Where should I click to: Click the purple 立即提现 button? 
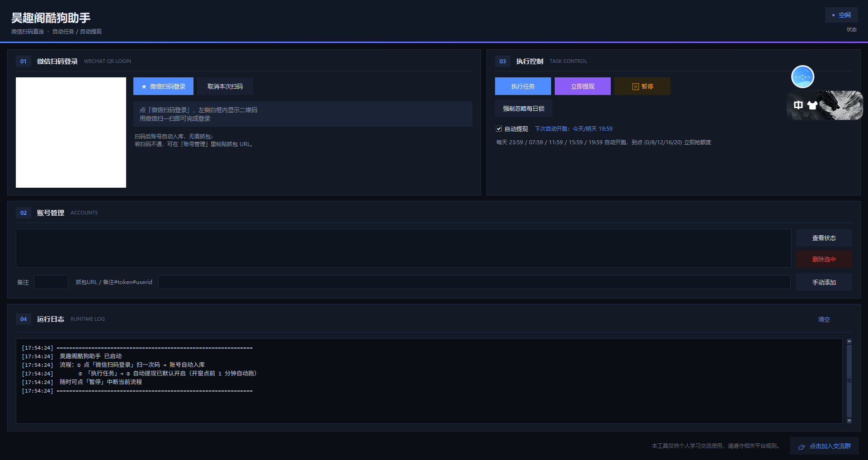tap(583, 86)
